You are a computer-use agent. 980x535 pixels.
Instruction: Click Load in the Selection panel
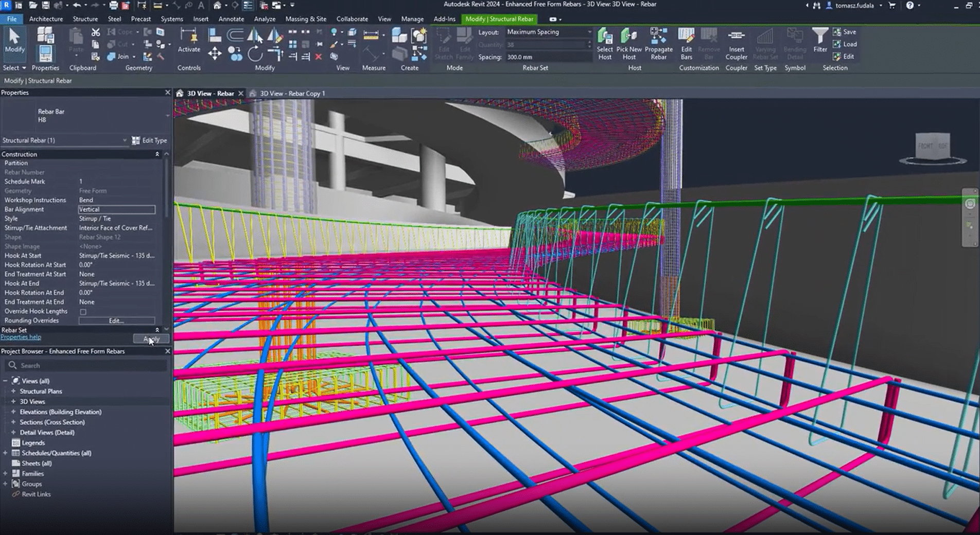pos(845,44)
